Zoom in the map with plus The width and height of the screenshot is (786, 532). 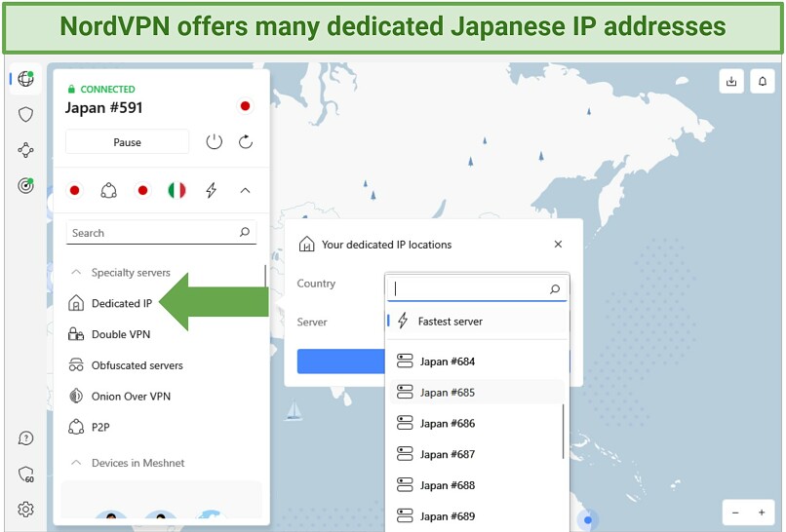762,513
